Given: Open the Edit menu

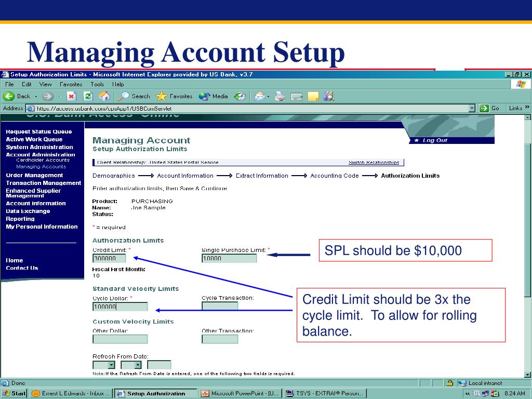Looking at the screenshot, I should click(26, 84).
